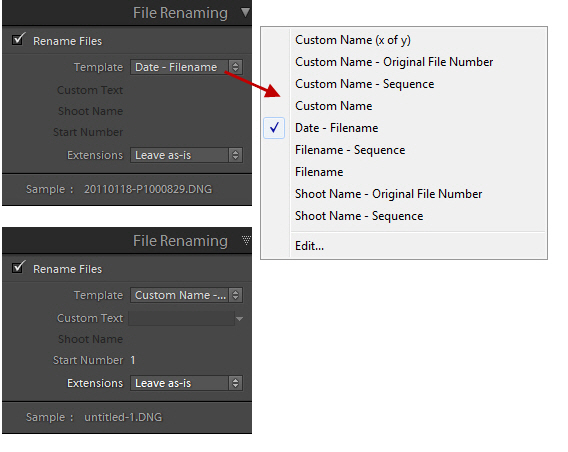The width and height of the screenshot is (568, 452).
Task: Open top panel Extensions Leave as-is dropdown
Action: coord(186,155)
